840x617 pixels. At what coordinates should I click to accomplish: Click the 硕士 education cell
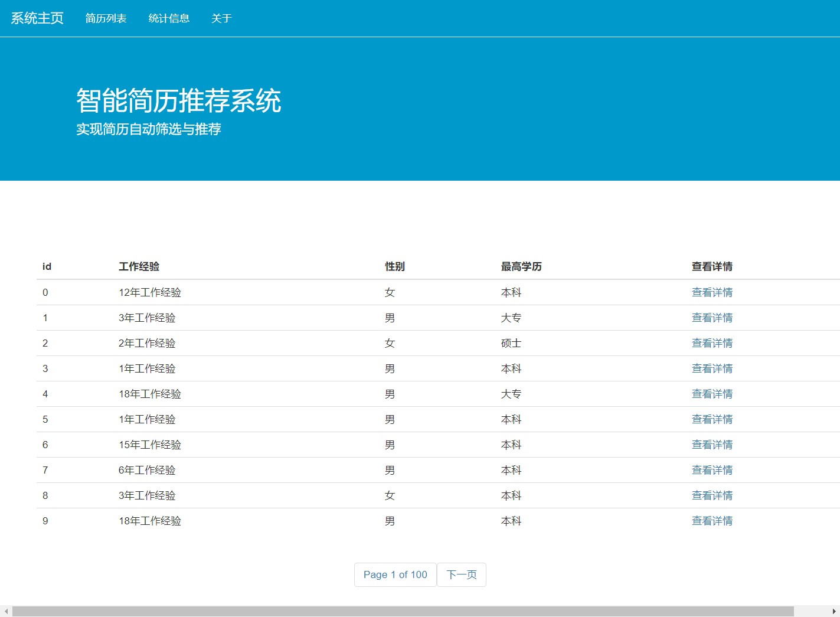tap(511, 343)
